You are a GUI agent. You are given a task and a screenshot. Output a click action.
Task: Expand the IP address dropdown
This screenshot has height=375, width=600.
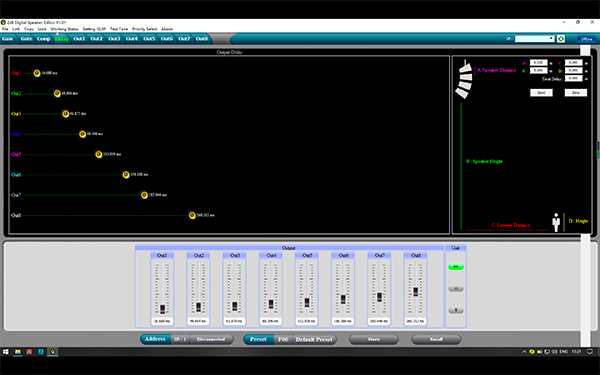click(551, 39)
